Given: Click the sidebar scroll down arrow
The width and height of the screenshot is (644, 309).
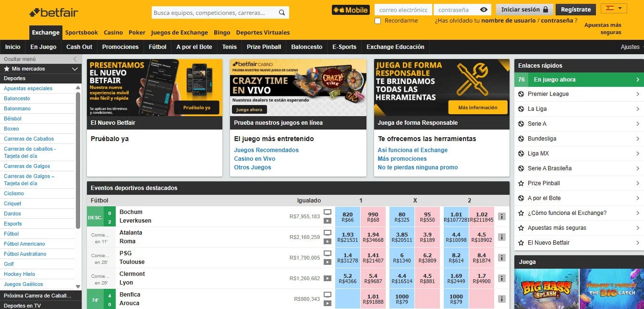Looking at the screenshot, I should pyautogui.click(x=78, y=286).
